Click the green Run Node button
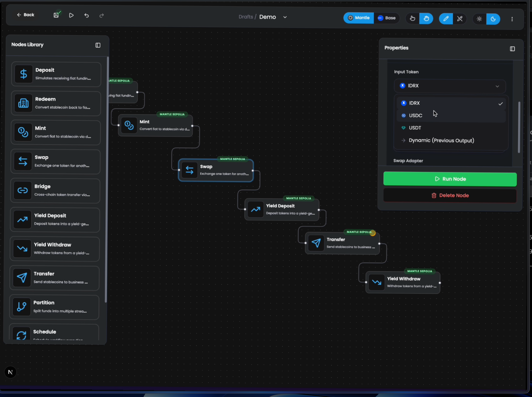 (450, 179)
